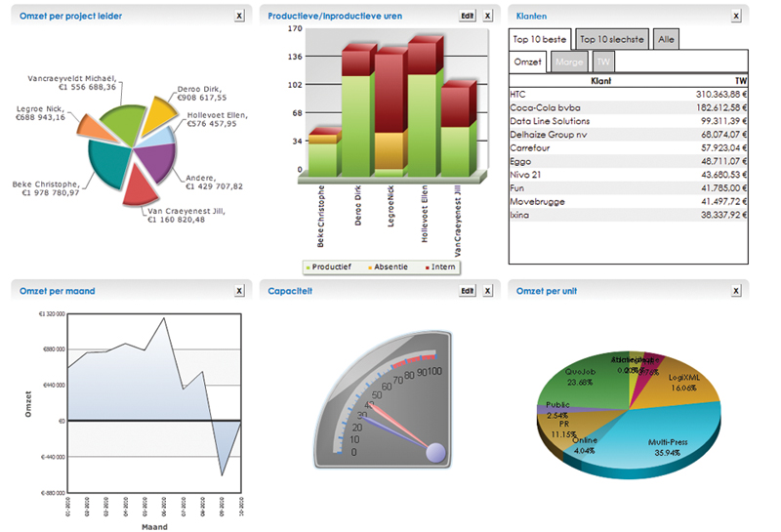
Task: Open Edit for the Capaciteit widget
Action: (x=468, y=291)
